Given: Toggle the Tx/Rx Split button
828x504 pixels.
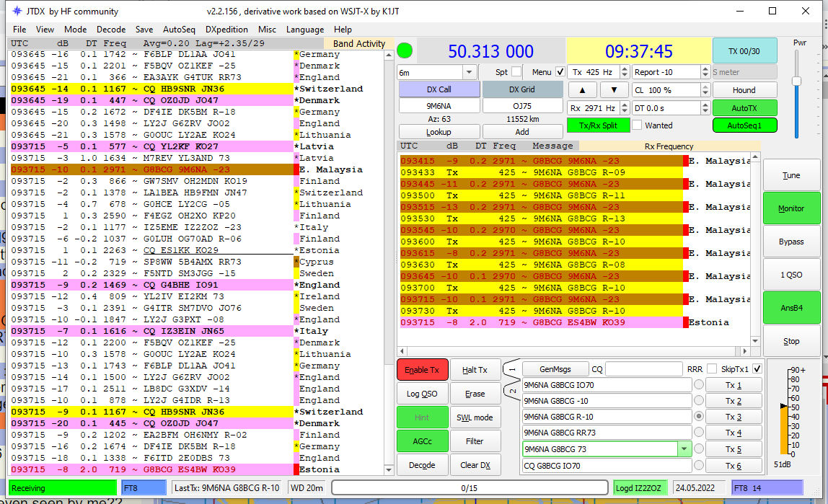Looking at the screenshot, I should tap(599, 125).
